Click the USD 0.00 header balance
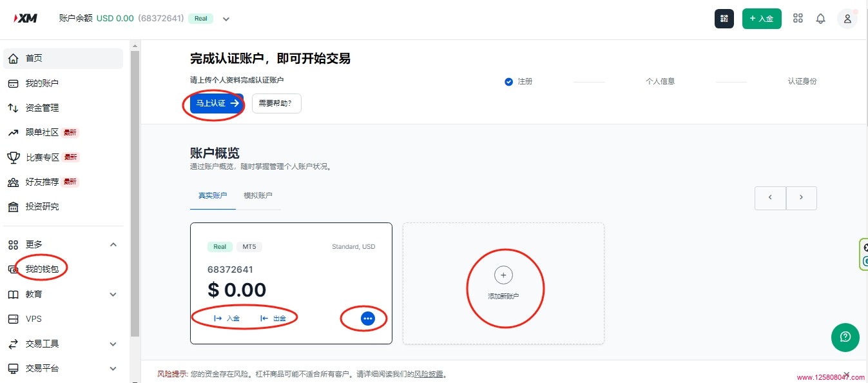 coord(115,18)
